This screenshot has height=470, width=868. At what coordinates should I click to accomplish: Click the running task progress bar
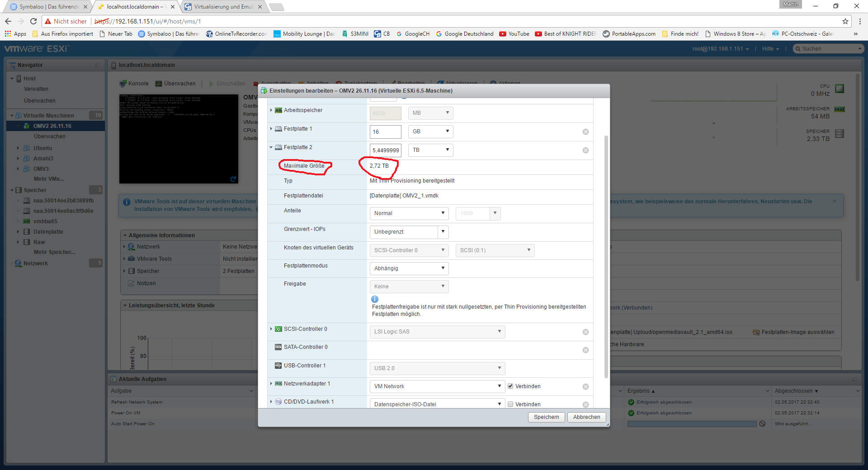point(692,424)
